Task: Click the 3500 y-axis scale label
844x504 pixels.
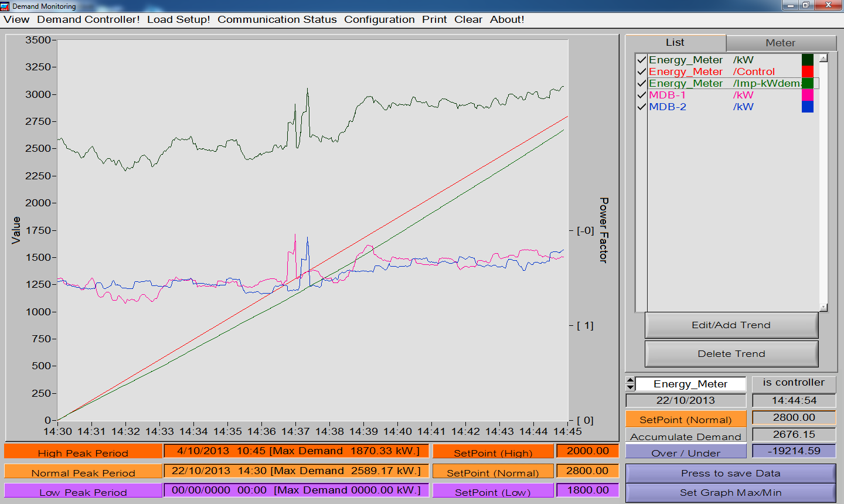Action: click(x=38, y=40)
